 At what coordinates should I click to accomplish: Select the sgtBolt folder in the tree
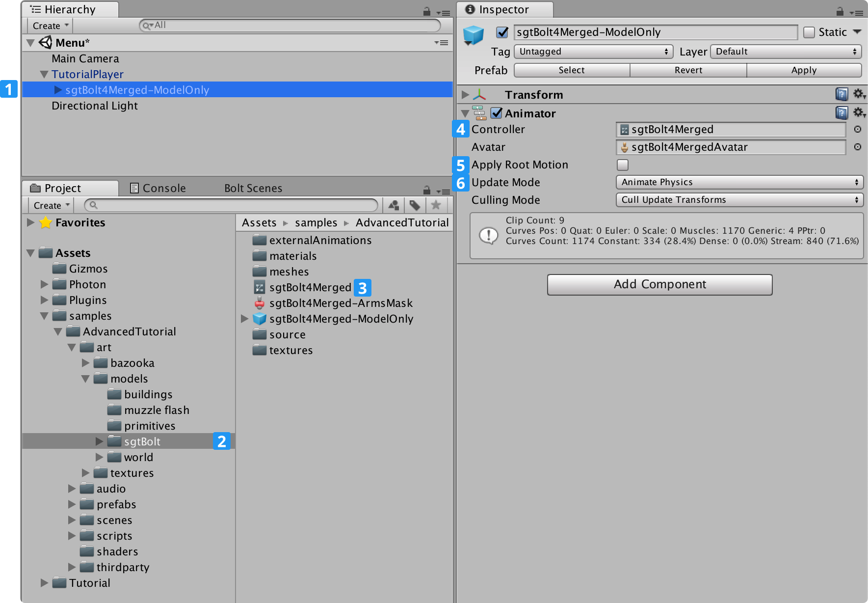(x=129, y=441)
